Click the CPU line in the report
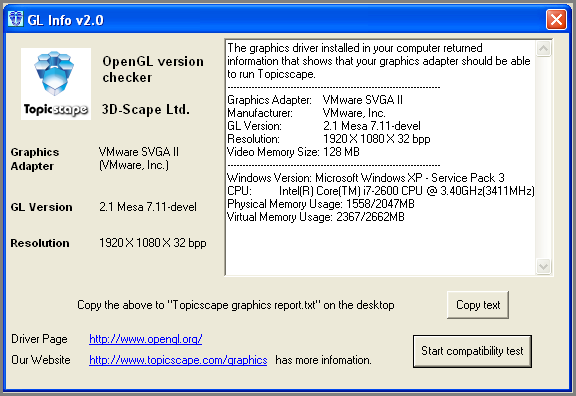 pyautogui.click(x=381, y=191)
